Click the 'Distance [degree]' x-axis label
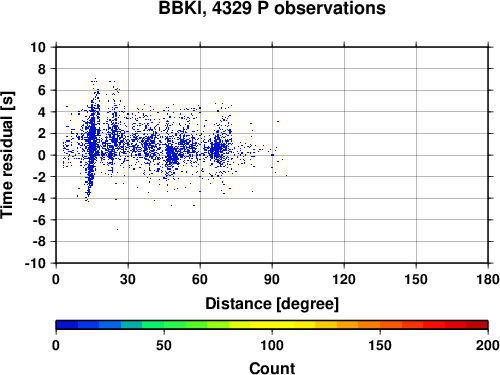Viewport: 500px width, 375px height. [x=272, y=304]
